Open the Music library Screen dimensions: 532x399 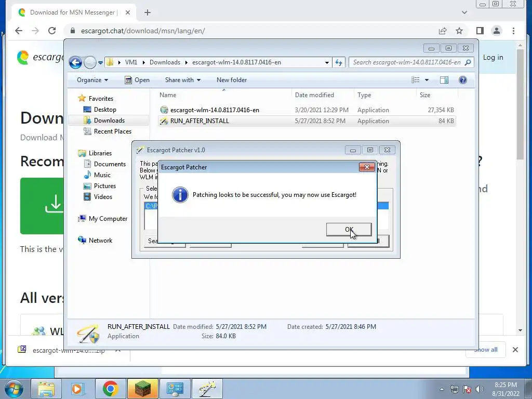[x=102, y=175]
